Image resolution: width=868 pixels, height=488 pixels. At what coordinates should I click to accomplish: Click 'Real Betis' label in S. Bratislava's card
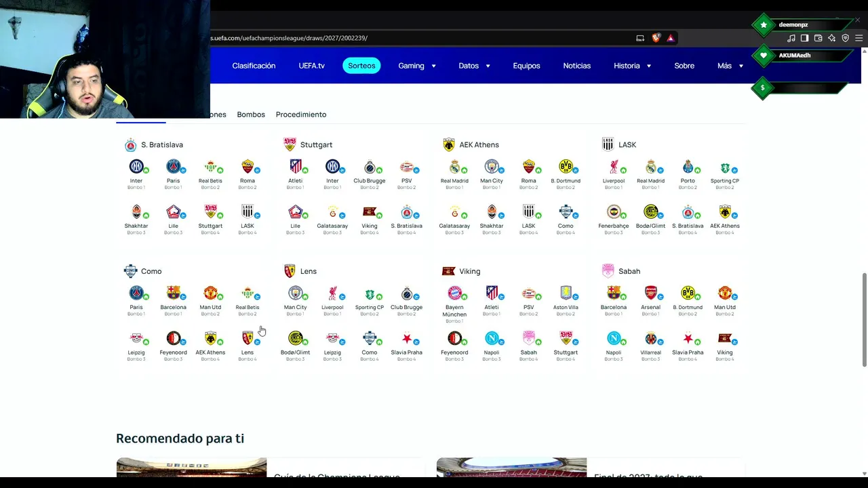210,181
